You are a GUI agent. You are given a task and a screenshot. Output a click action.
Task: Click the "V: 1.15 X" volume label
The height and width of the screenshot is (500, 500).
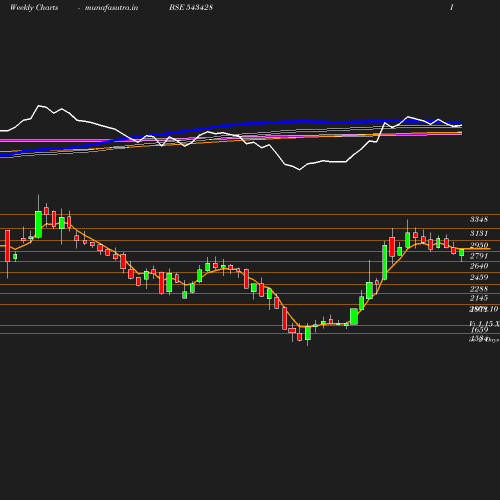pos(484,324)
